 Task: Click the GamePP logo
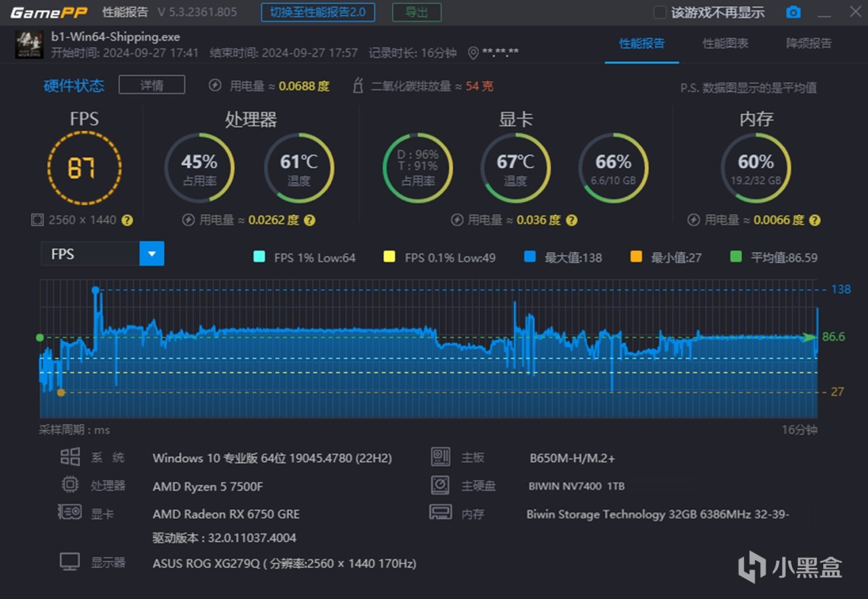[49, 13]
